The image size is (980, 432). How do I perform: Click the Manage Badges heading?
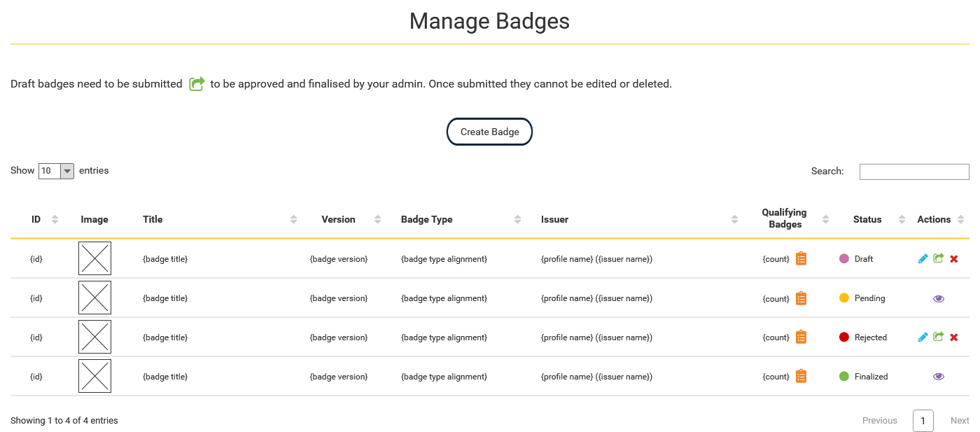tap(489, 21)
